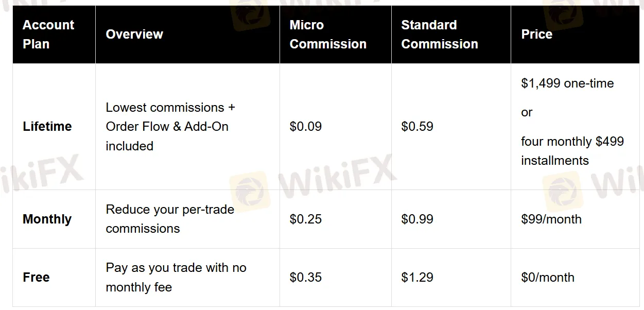
Task: Select the Price column header
Action: pyautogui.click(x=536, y=35)
